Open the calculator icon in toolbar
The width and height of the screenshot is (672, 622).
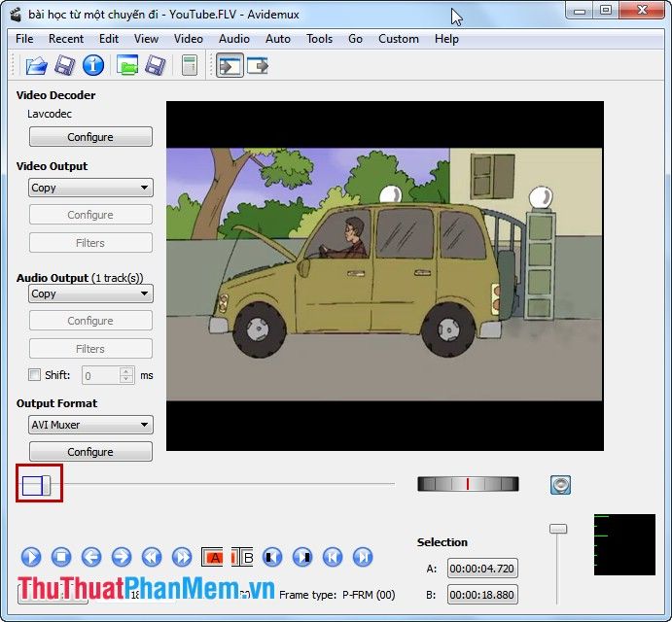pyautogui.click(x=189, y=65)
